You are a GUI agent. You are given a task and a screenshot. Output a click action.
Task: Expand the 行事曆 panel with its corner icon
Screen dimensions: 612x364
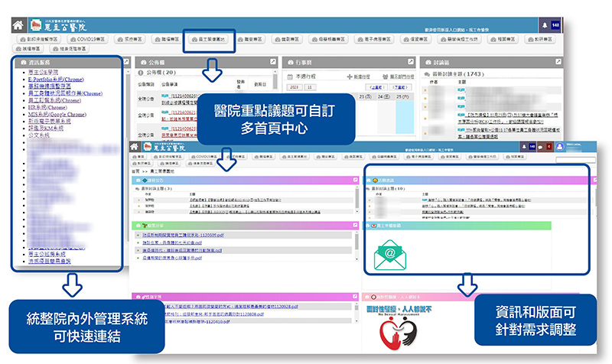[x=411, y=62]
